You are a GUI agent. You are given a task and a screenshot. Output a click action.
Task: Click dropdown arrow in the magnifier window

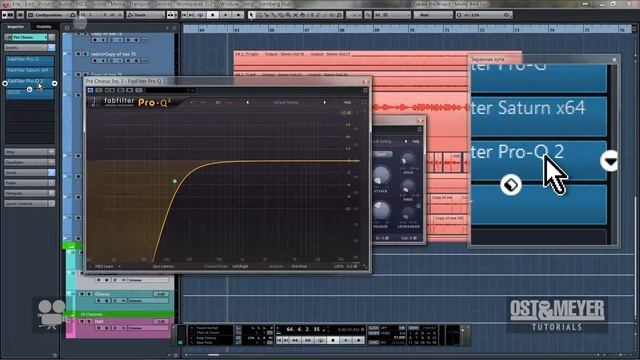(x=610, y=161)
